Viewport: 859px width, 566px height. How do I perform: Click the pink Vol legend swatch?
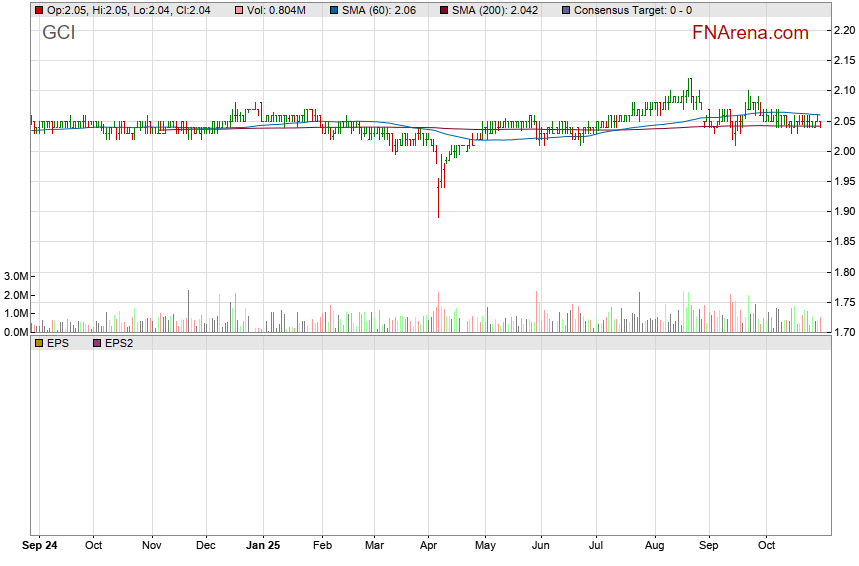(x=239, y=10)
